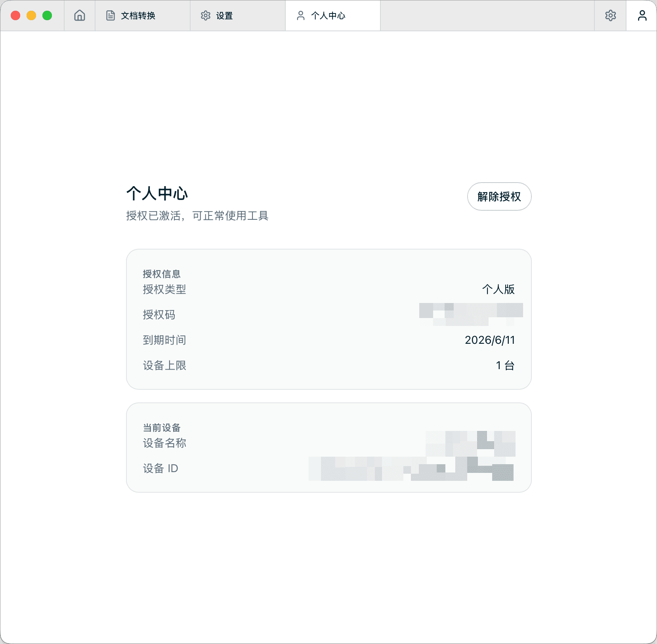657x644 pixels.
Task: Click the red close window button
Action: coord(15,15)
